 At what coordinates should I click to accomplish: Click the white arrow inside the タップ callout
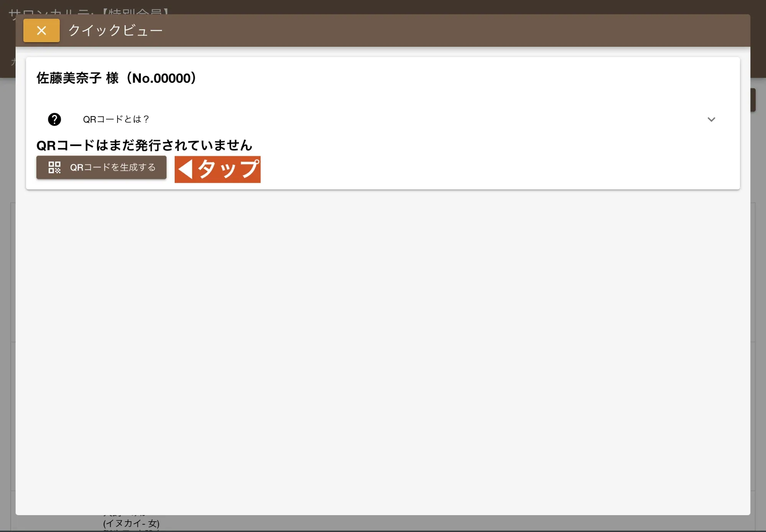[187, 169]
